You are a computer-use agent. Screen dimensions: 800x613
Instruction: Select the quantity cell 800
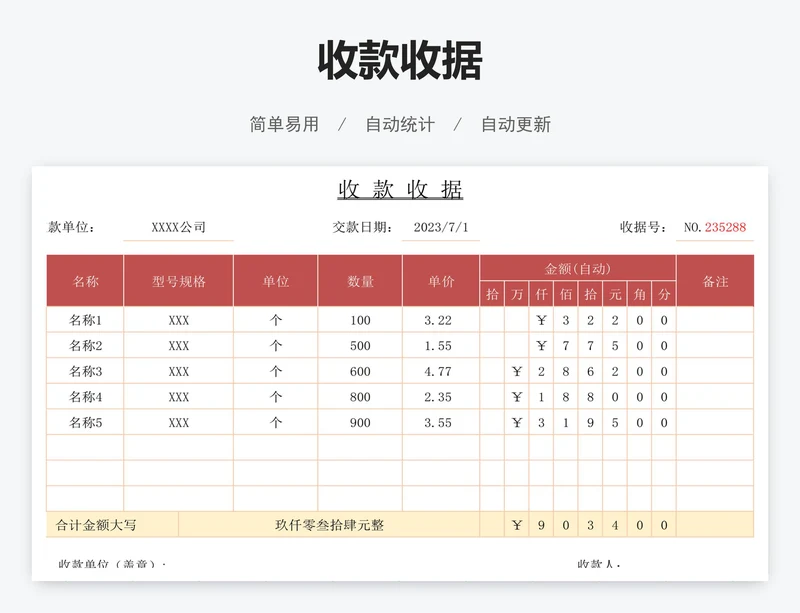click(x=360, y=397)
